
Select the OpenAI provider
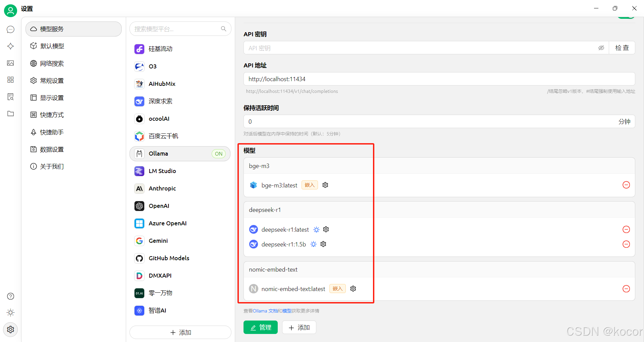coord(180,206)
